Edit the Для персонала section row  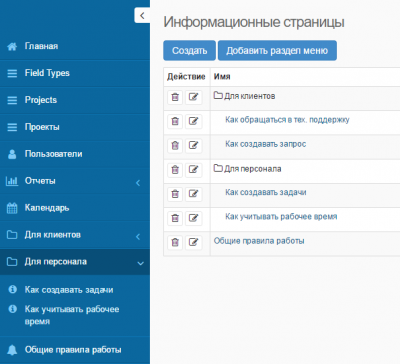[x=194, y=170]
